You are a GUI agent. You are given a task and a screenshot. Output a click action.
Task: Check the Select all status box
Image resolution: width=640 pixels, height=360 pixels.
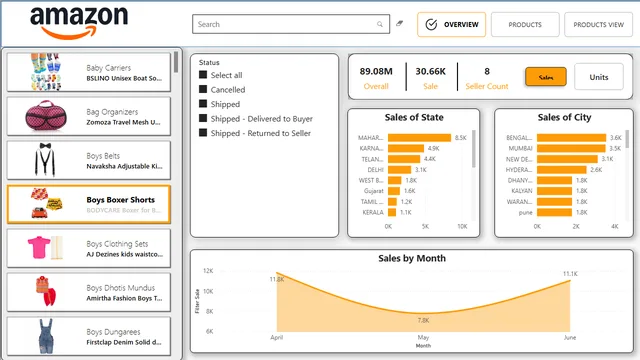click(203, 75)
